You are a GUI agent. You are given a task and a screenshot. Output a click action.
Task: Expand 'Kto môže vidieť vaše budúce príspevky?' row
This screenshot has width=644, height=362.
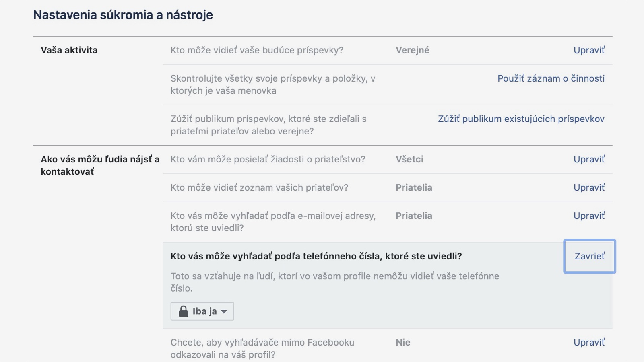click(x=256, y=50)
